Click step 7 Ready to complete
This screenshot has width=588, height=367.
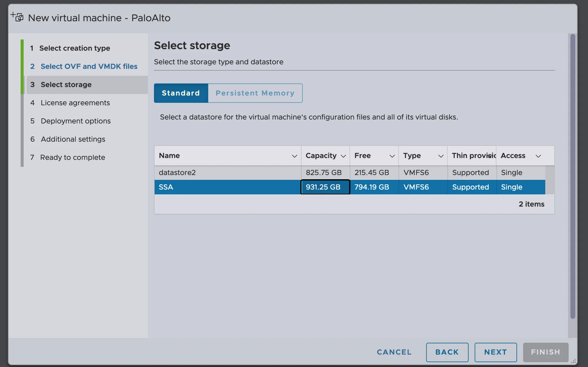(x=72, y=157)
